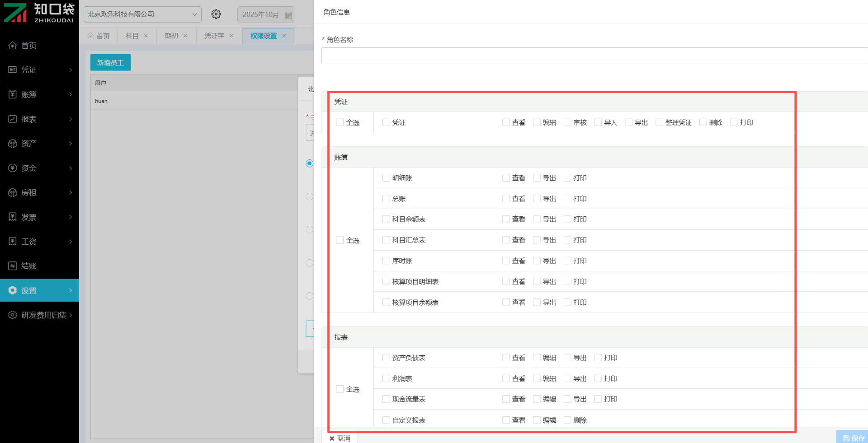The height and width of the screenshot is (443, 868).
Task: Open the 北京欢乐科技有限公司 company dropdown
Action: [x=142, y=14]
